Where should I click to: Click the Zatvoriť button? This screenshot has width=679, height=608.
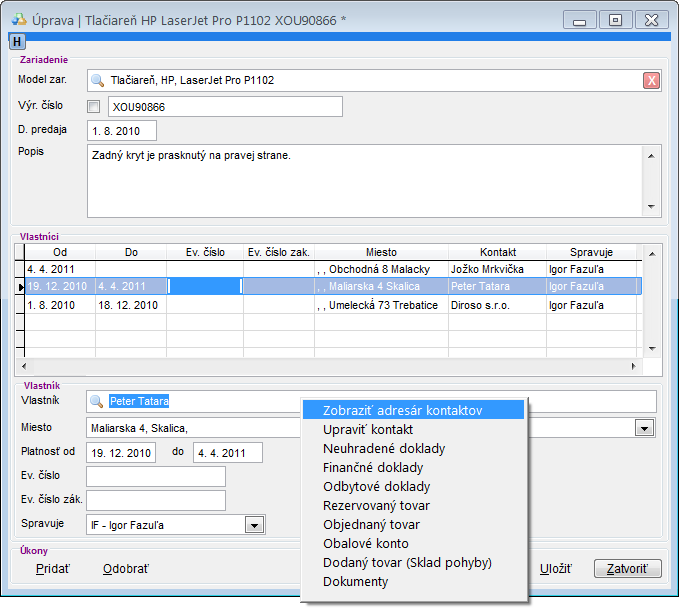pyautogui.click(x=627, y=569)
